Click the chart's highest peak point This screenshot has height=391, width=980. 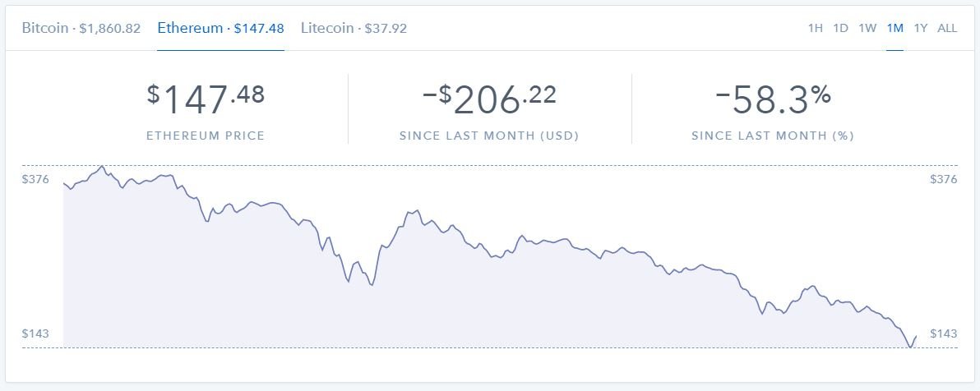pyautogui.click(x=102, y=166)
